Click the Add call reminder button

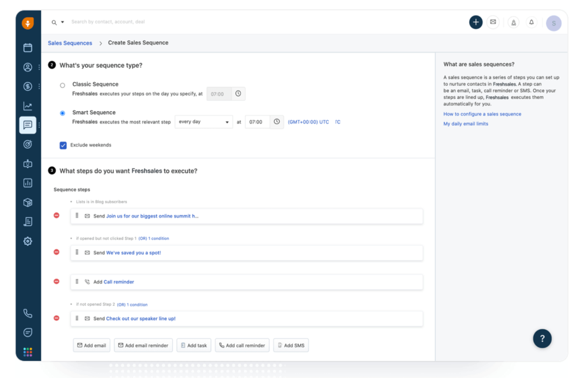click(242, 345)
